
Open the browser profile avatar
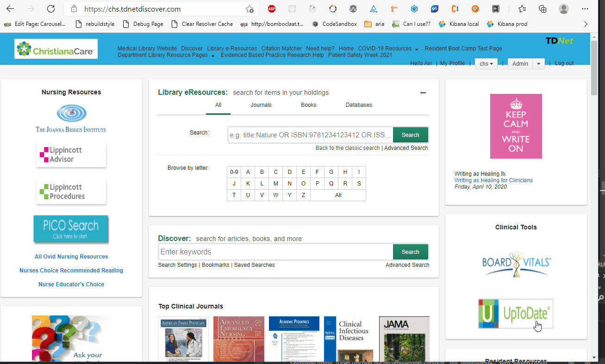563,9
